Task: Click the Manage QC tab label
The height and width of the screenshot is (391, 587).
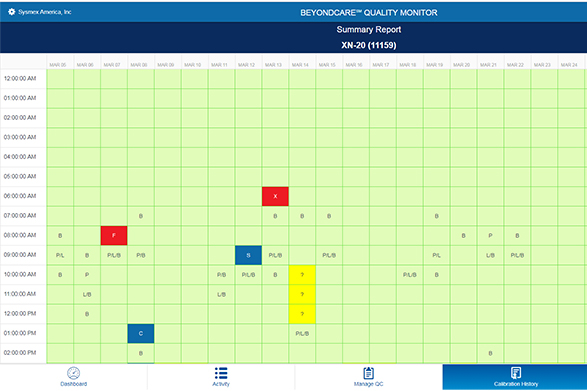Action: [368, 384]
